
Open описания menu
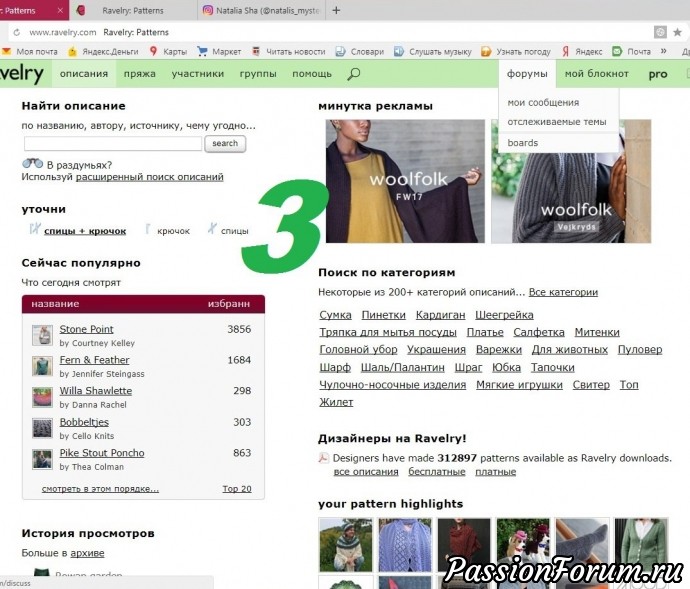84,74
